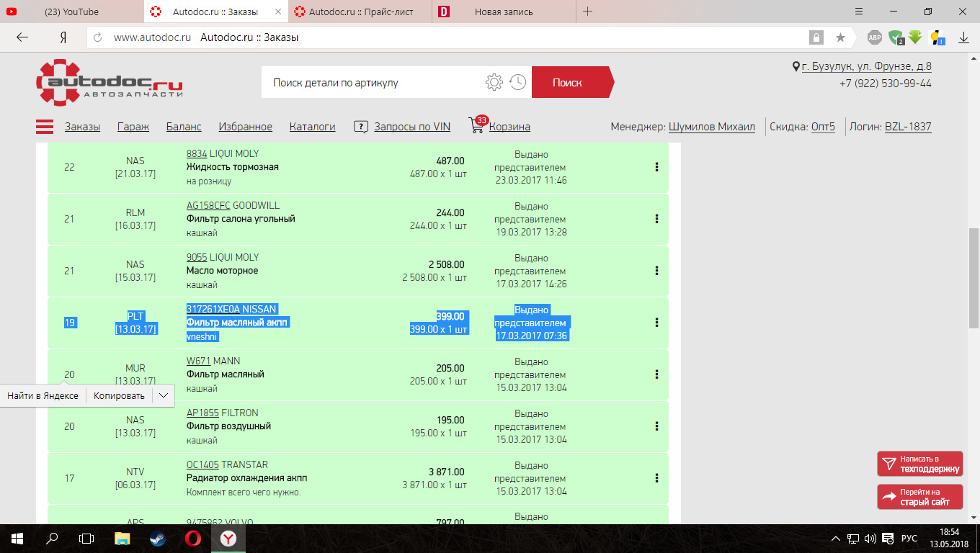Screen dimensions: 980x553
Task: Open three-dot menu for 317261XE0A NISSAN row
Action: [x=656, y=323]
